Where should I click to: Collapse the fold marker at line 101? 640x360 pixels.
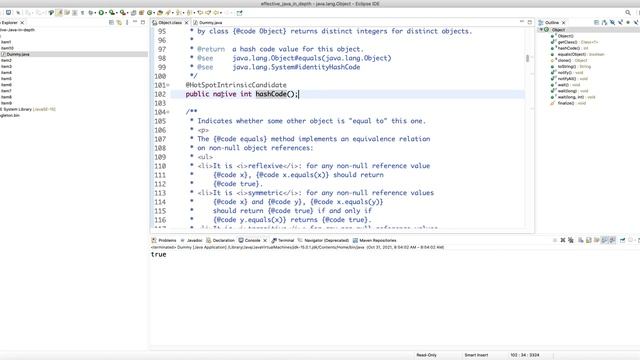[168, 85]
